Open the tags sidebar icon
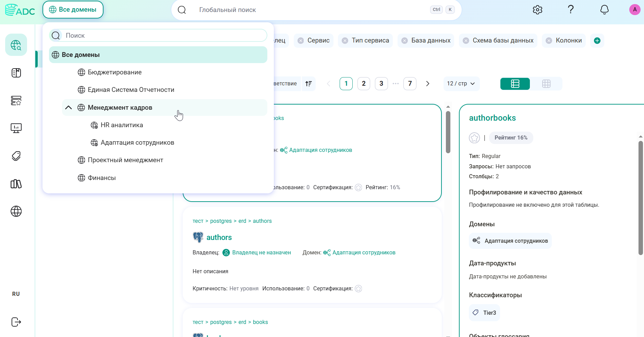Viewport: 644px width, 337px height. pos(16,156)
